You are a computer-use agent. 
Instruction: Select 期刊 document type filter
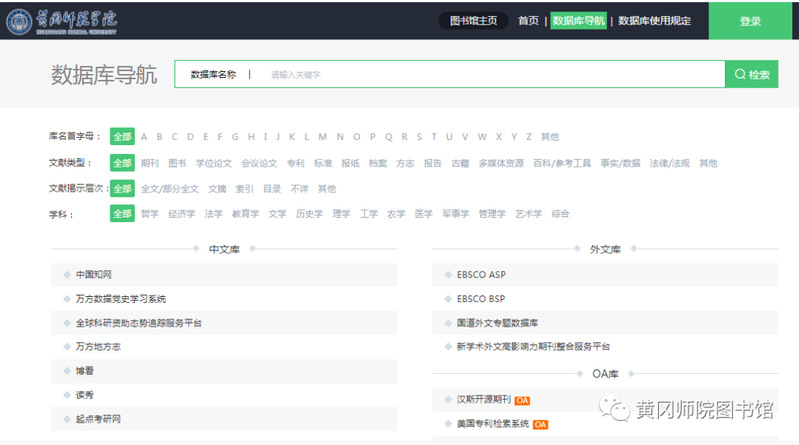tap(150, 163)
